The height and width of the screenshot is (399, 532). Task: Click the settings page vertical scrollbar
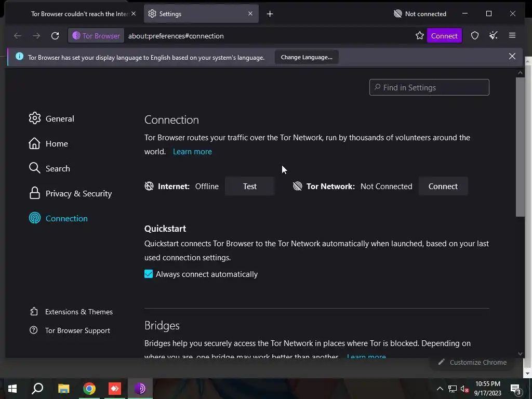pos(520,147)
